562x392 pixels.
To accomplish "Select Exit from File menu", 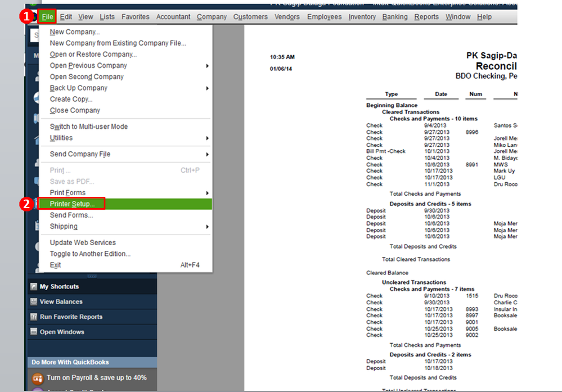I will 125,265.
